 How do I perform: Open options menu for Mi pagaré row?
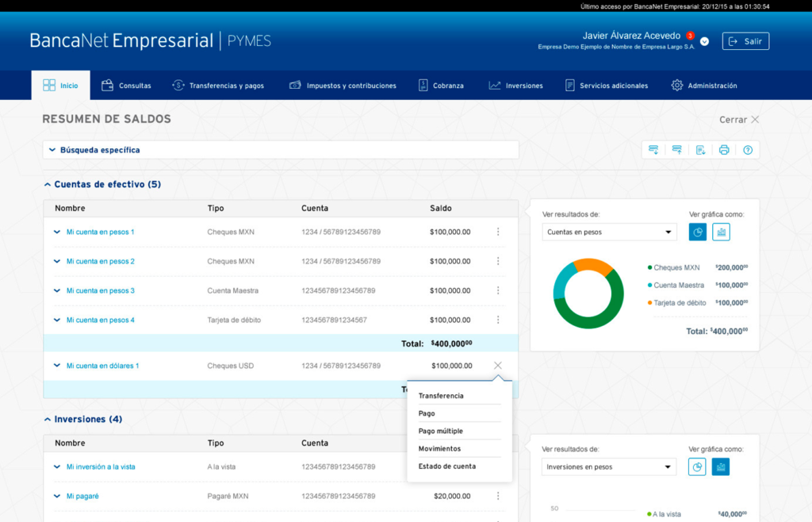498,496
